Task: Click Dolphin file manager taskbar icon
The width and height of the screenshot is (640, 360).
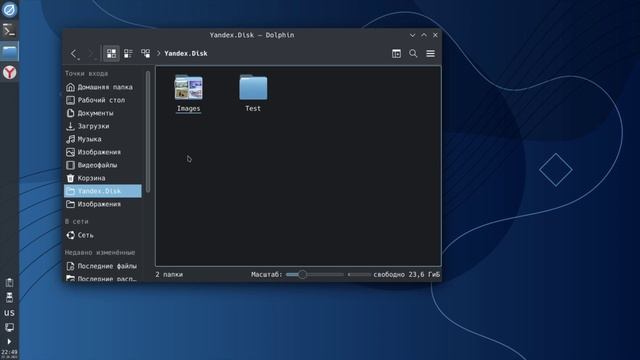Action: tap(9, 51)
